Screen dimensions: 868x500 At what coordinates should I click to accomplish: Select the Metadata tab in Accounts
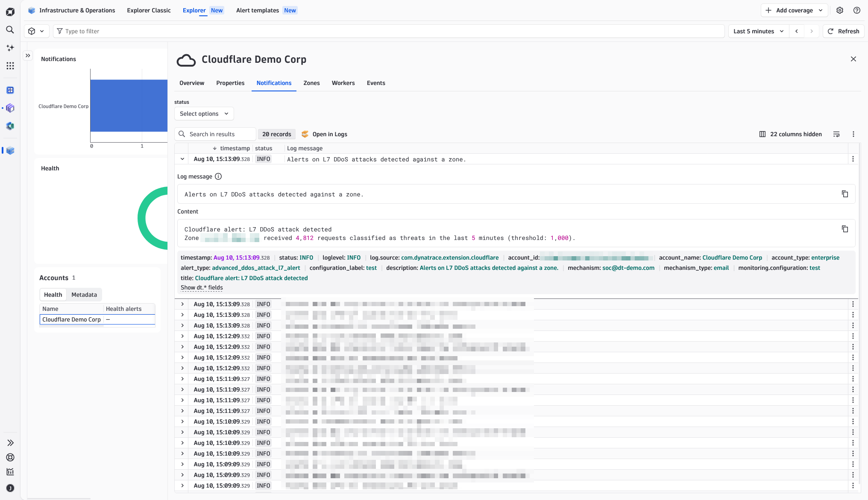(x=84, y=295)
